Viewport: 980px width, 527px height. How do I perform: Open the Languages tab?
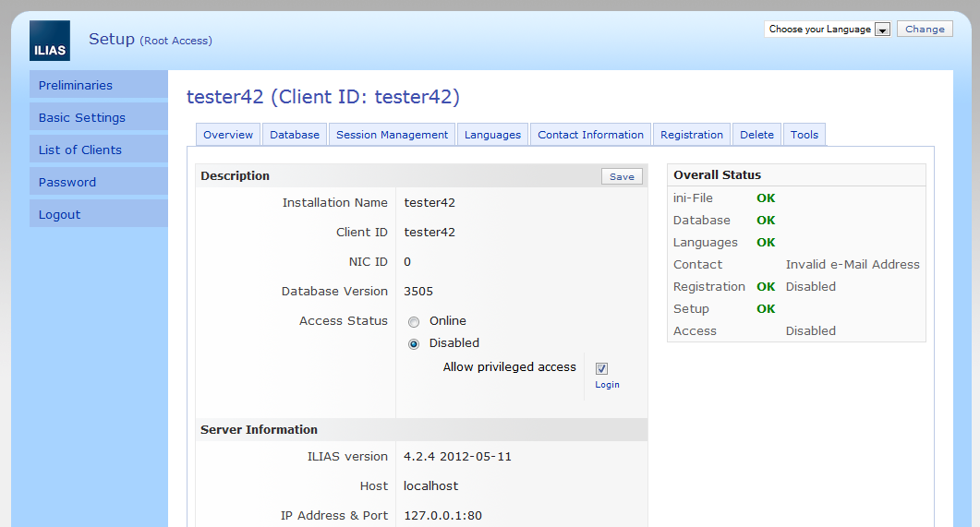coord(492,135)
